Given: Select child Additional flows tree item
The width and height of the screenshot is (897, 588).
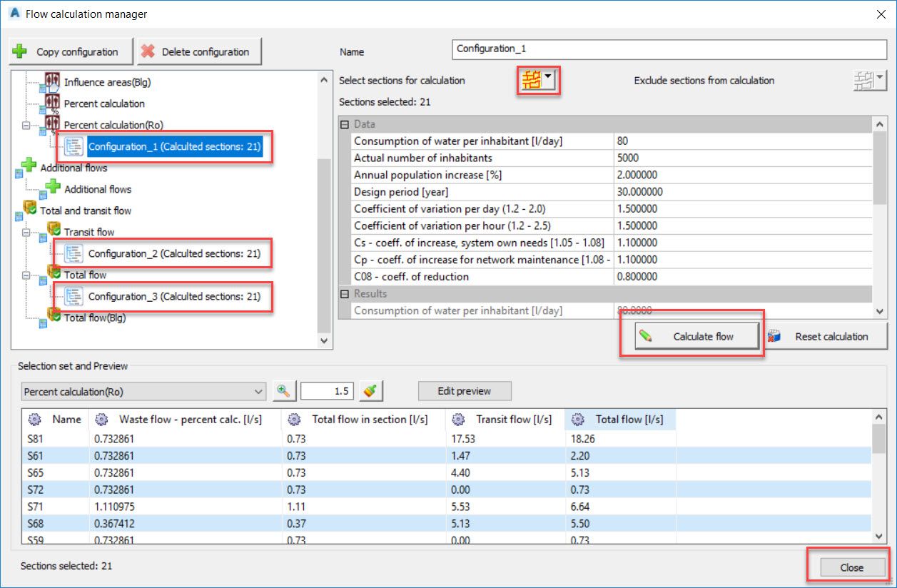Looking at the screenshot, I should tap(98, 189).
